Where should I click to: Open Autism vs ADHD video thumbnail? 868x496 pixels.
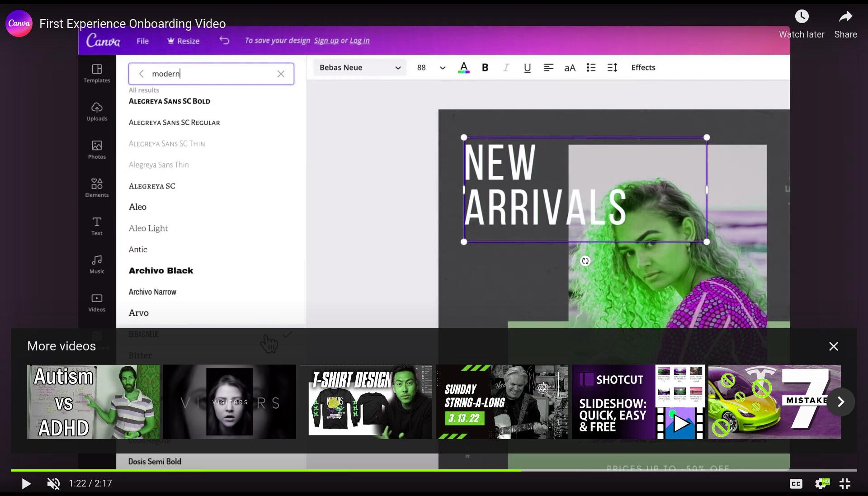pyautogui.click(x=93, y=402)
